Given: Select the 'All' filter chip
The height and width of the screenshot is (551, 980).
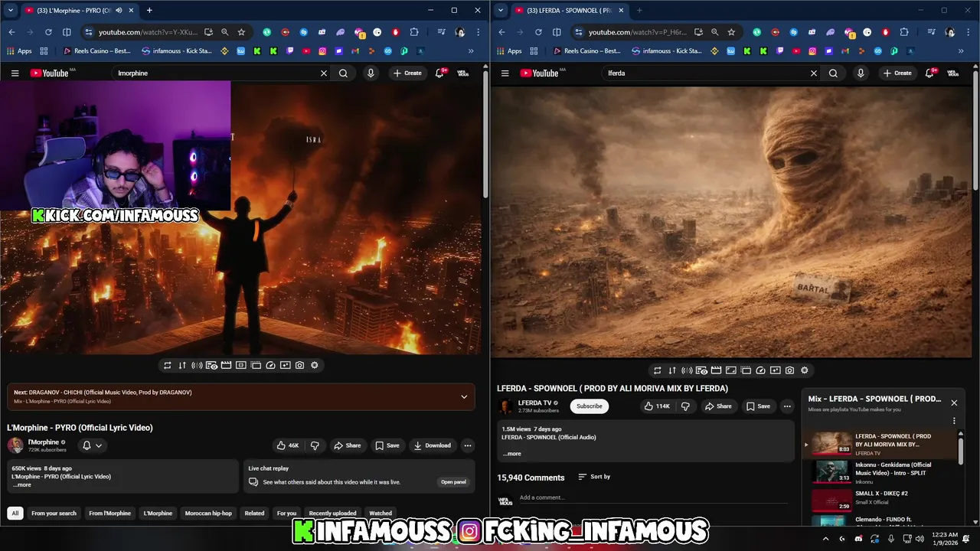Looking at the screenshot, I should 15,513.
